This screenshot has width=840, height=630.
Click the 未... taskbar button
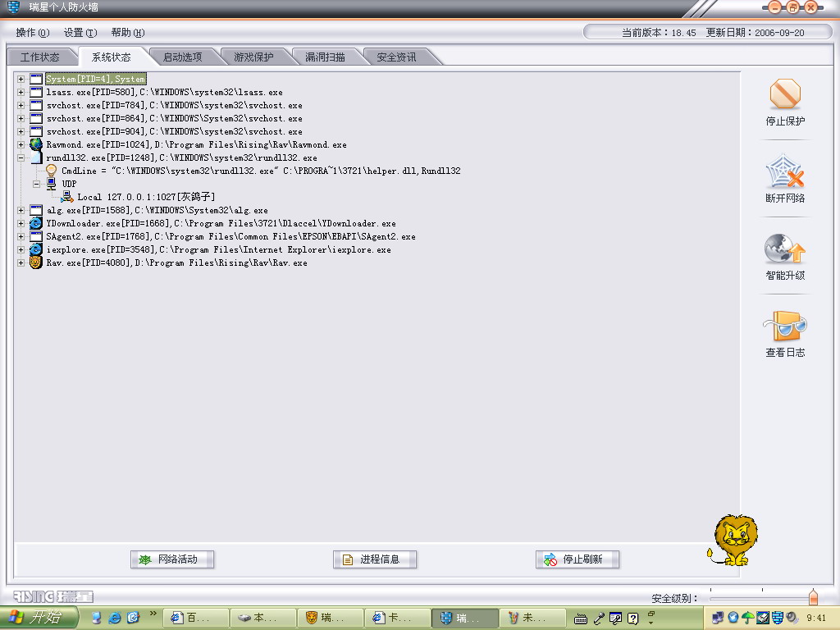click(533, 618)
